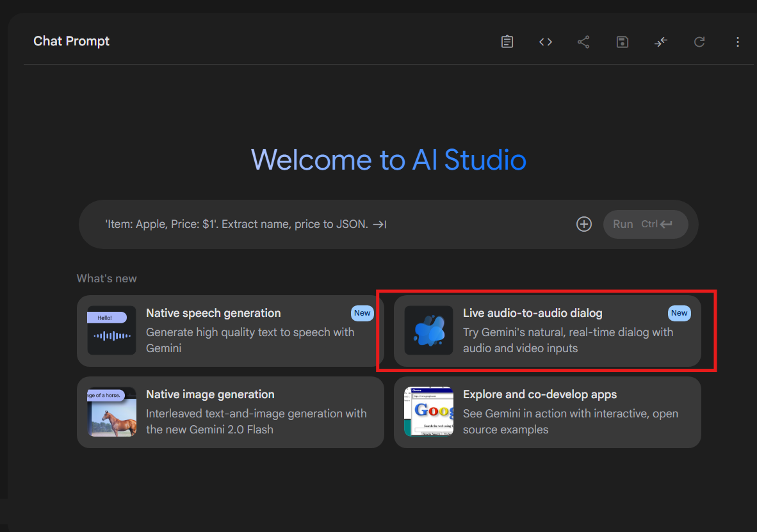Click 'Generate high quality text to speech' description
Viewport: 757px width, 532px height.
click(x=250, y=341)
